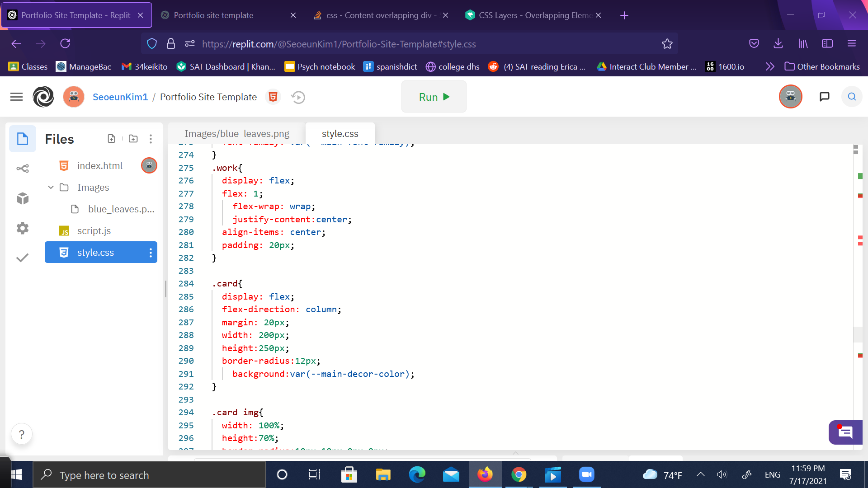868x488 pixels.
Task: Open the history rewind icon beside the project title
Action: pyautogui.click(x=298, y=97)
